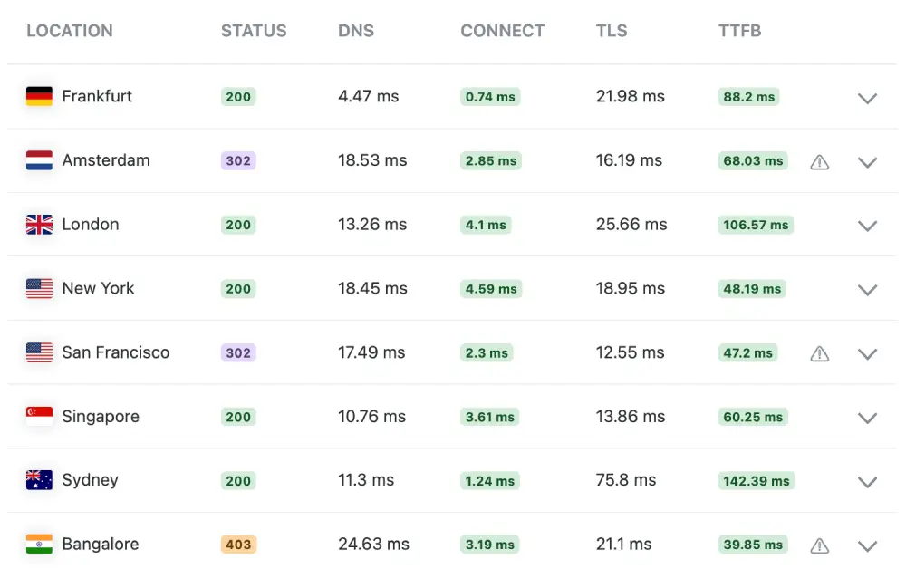Click the Singapore flag icon
Image resolution: width=906 pixels, height=588 pixels.
coord(39,417)
